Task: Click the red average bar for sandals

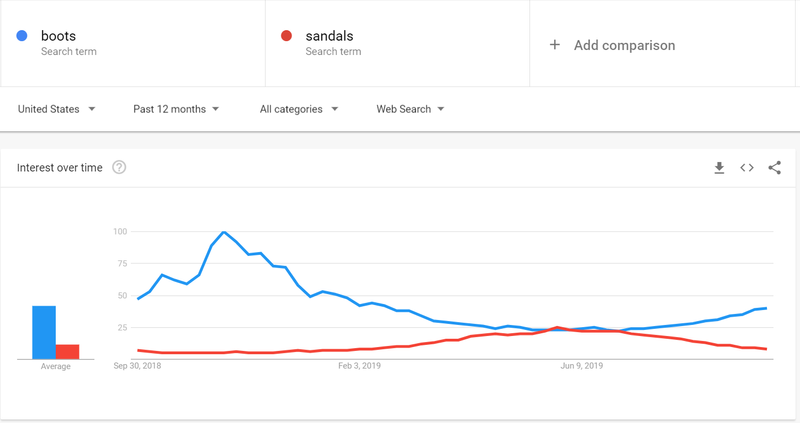Action: (x=67, y=351)
